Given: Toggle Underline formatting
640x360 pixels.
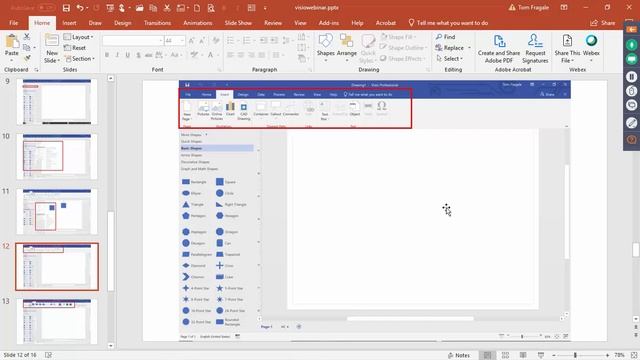Looking at the screenshot, I should coord(128,55).
